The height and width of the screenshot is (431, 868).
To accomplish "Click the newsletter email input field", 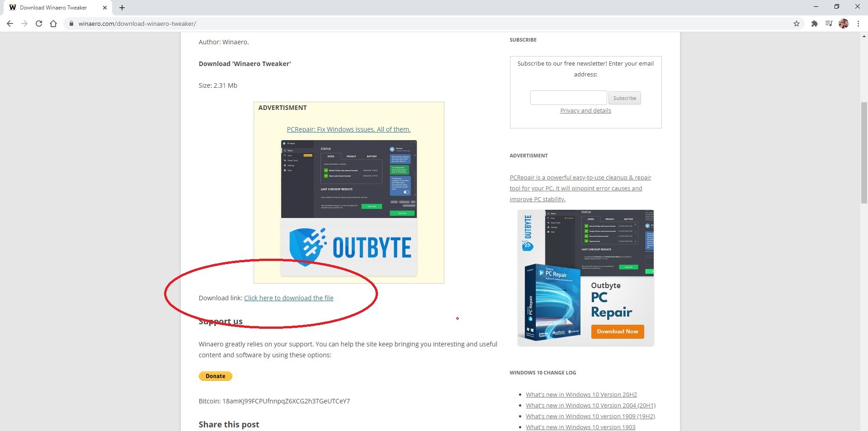I will (x=568, y=98).
